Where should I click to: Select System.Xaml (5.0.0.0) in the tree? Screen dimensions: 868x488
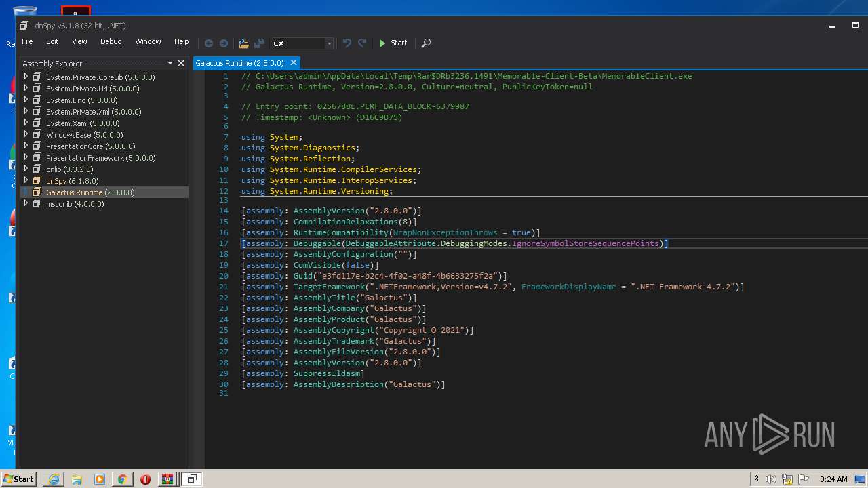click(x=83, y=123)
